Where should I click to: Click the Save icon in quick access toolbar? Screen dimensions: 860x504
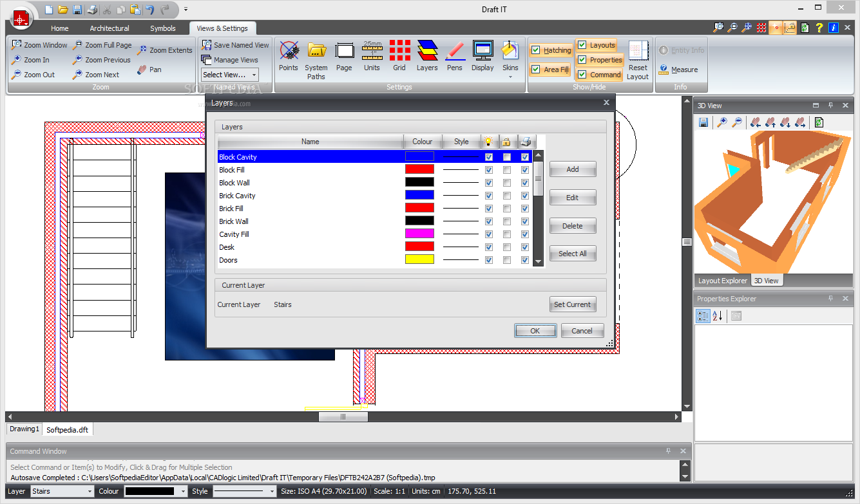[x=77, y=10]
